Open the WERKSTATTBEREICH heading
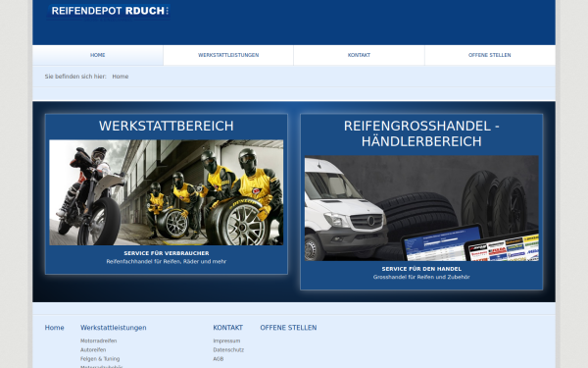 pos(167,127)
